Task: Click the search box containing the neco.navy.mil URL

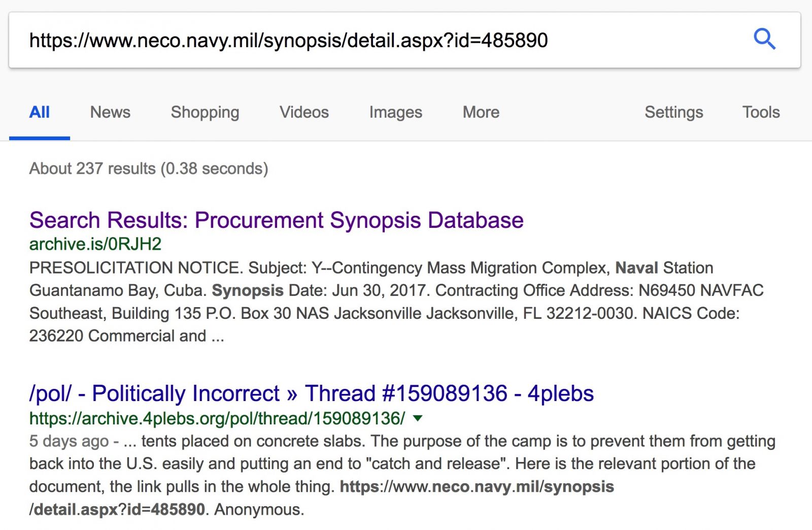Action: coord(404,40)
